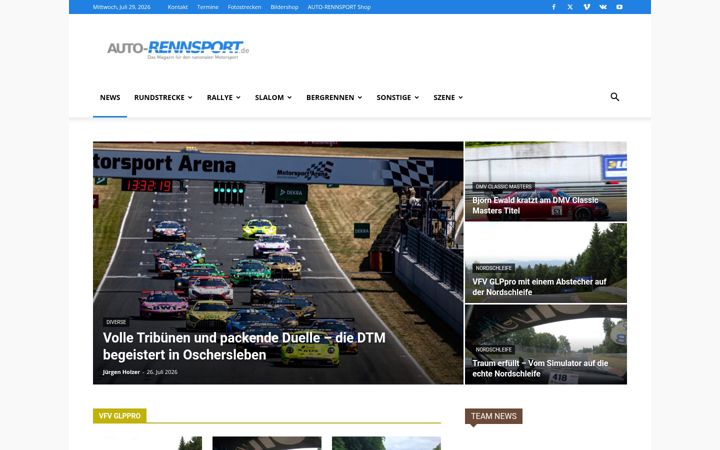Open the TEAM NEWS section heading
The image size is (720, 450).
pos(494,416)
